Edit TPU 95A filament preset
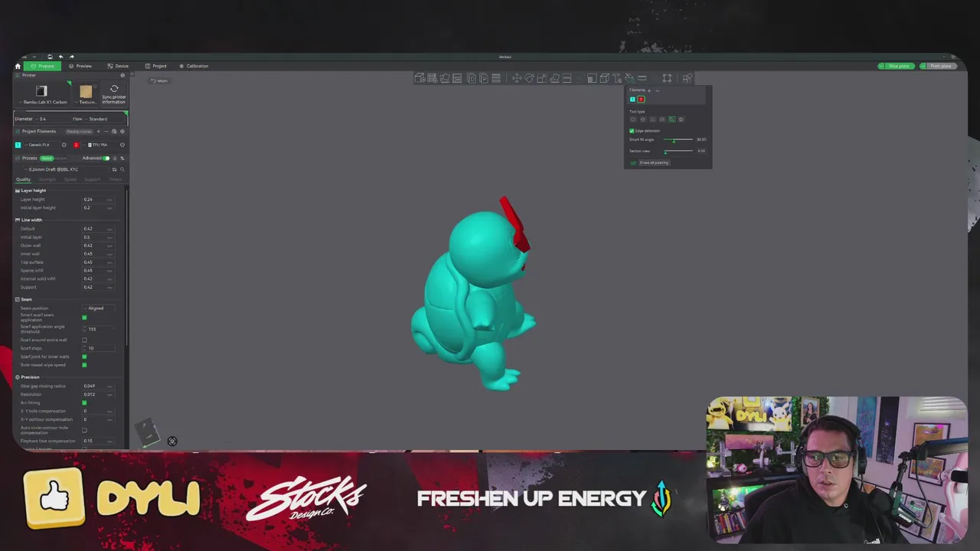 [x=122, y=145]
